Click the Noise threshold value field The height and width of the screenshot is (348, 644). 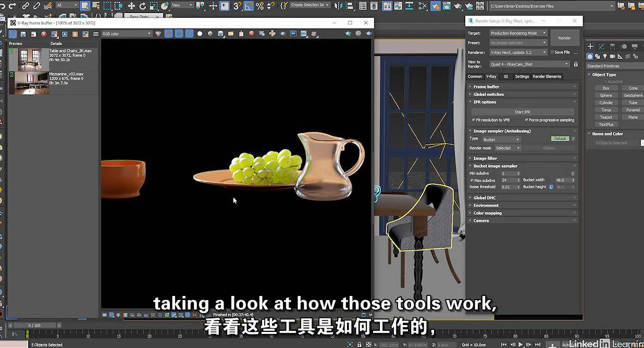[x=509, y=187]
